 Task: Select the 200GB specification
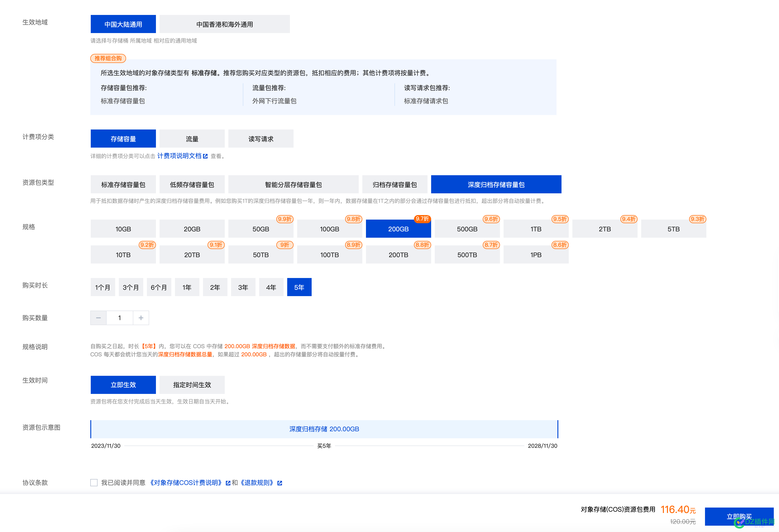pos(398,229)
